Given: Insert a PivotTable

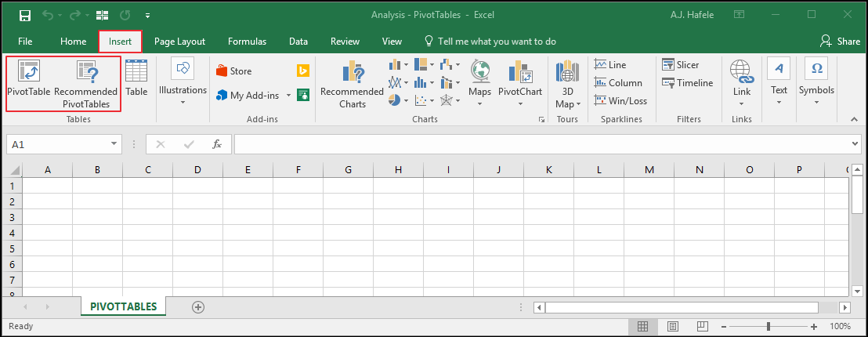Looking at the screenshot, I should [x=28, y=78].
